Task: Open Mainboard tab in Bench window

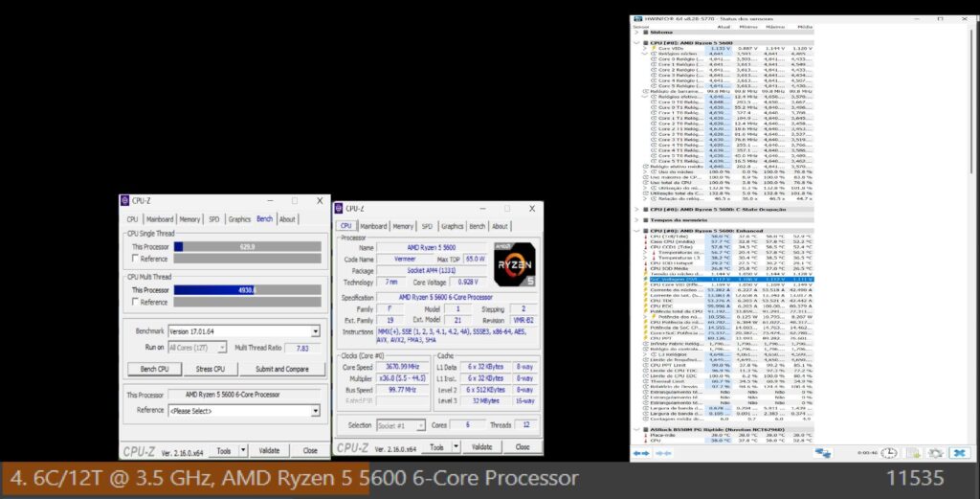Action: coord(160,219)
